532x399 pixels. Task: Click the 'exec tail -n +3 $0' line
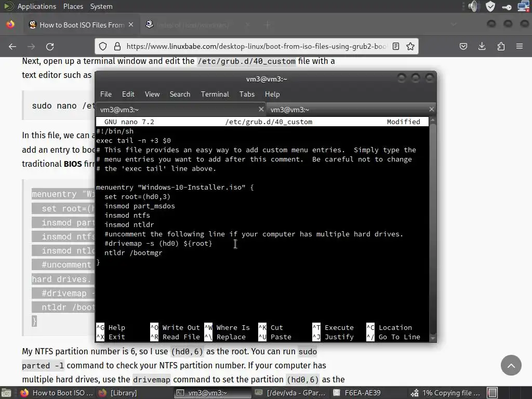click(134, 140)
